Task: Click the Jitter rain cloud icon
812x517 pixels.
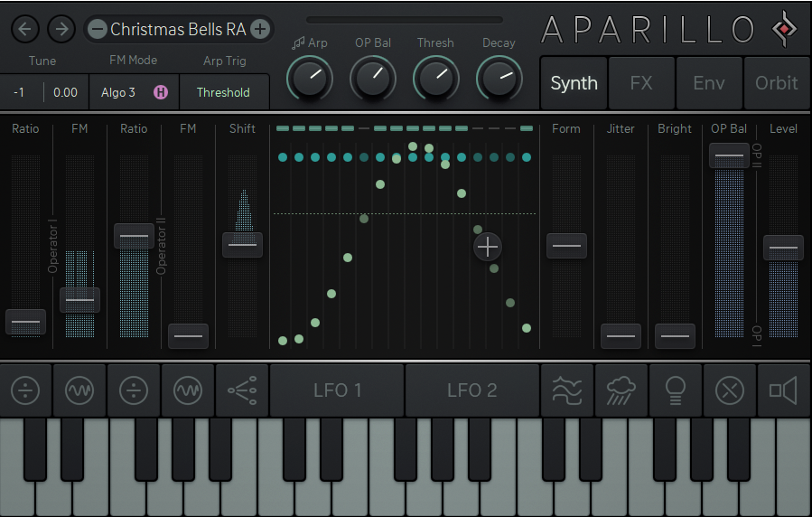Action: point(621,390)
